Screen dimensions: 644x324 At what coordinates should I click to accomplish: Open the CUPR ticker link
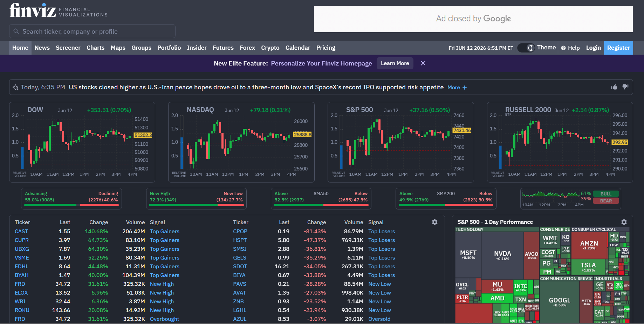[22, 240]
